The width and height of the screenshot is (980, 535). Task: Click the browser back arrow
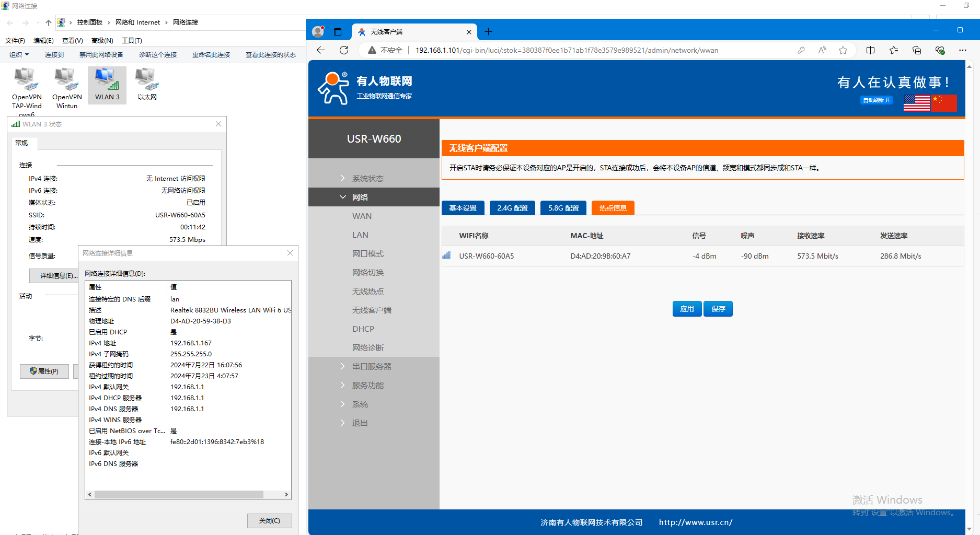point(321,50)
